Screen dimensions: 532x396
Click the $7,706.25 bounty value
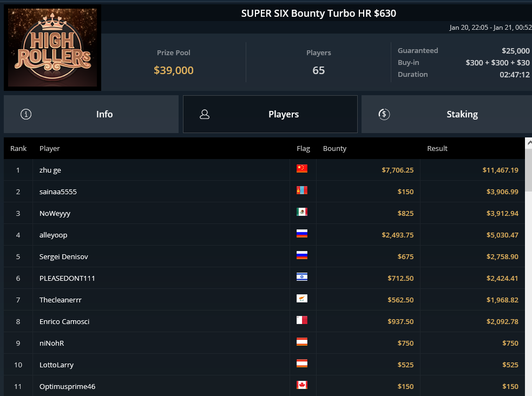[398, 170]
